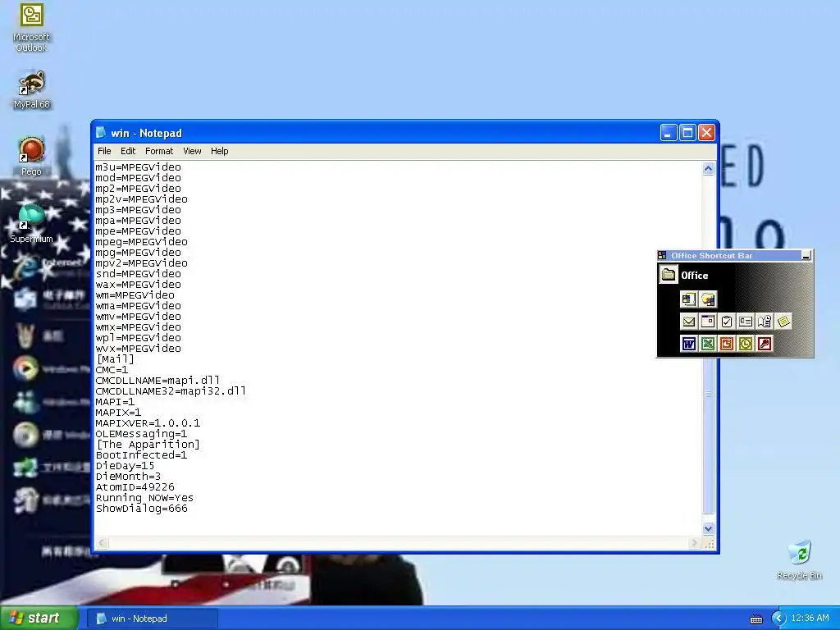
Task: Click the horizontal scrollbar left arrow
Action: tap(103, 543)
